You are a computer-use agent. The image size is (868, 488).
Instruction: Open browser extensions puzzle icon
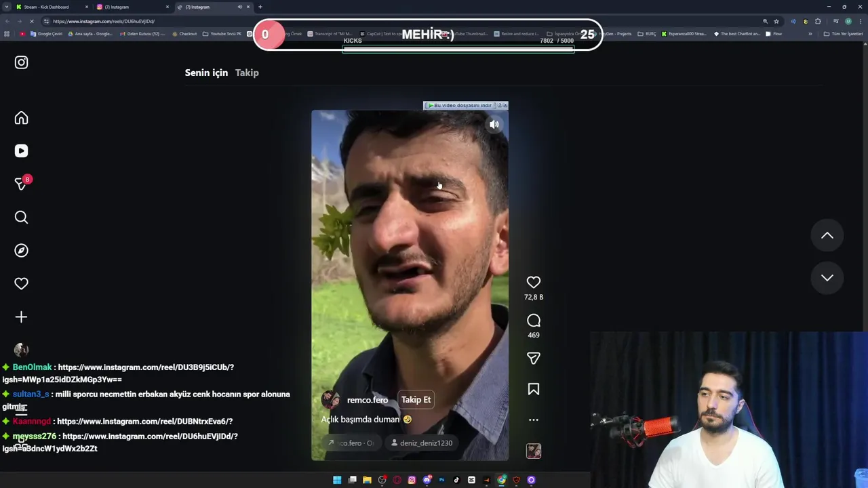click(818, 21)
